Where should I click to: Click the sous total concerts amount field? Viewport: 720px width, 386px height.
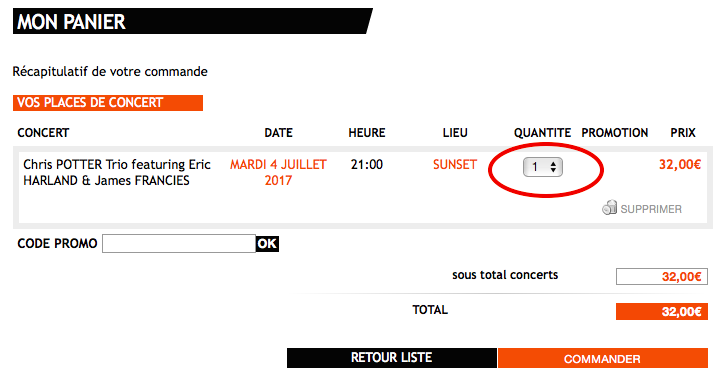662,277
